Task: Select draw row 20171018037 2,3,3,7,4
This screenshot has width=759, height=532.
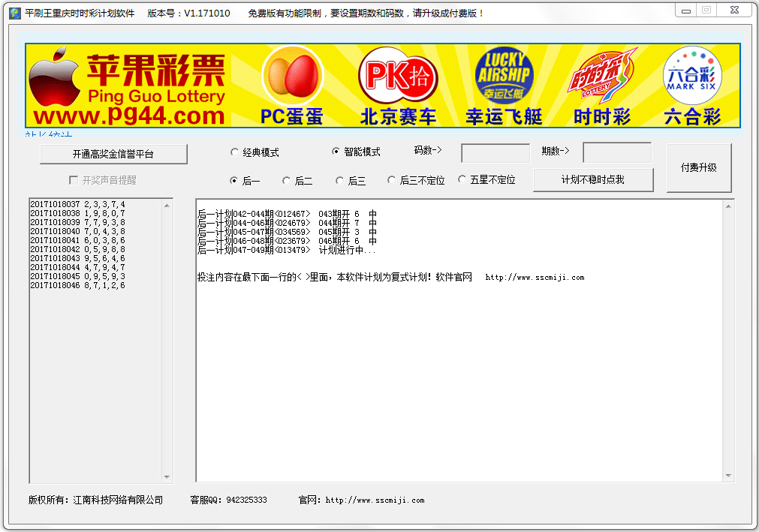Action: 77,204
